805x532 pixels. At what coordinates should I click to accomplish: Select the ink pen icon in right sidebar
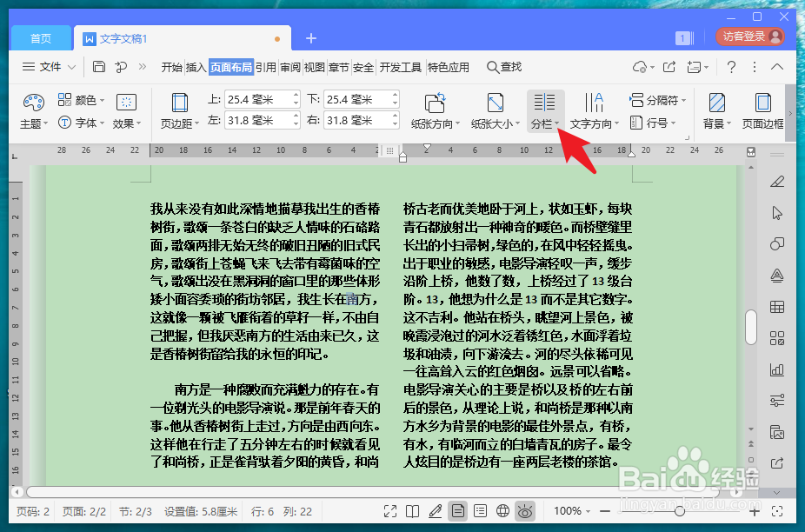(776, 183)
